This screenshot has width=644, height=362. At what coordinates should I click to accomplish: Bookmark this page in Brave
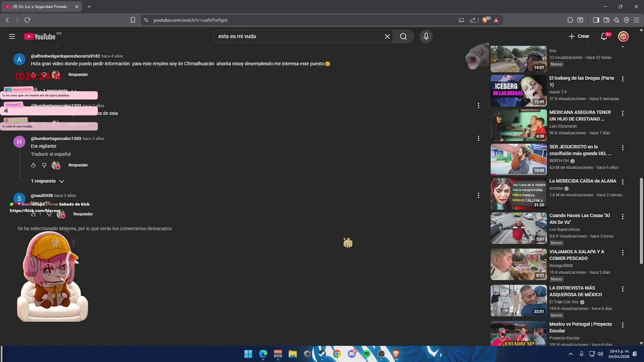coord(133,20)
